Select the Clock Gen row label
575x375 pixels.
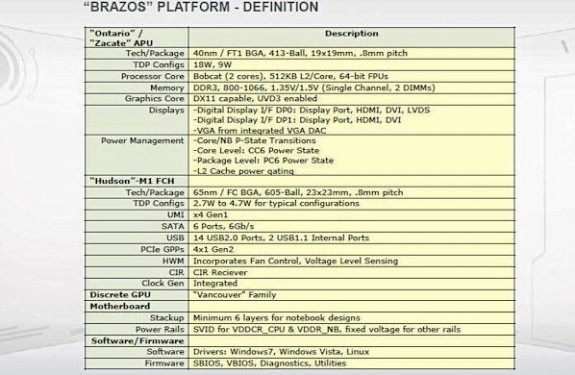[x=163, y=283]
